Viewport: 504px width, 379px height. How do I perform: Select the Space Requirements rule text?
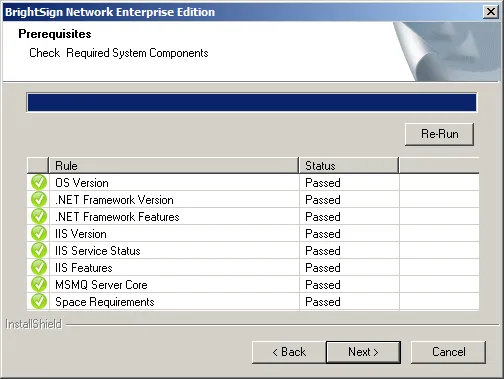pos(105,302)
